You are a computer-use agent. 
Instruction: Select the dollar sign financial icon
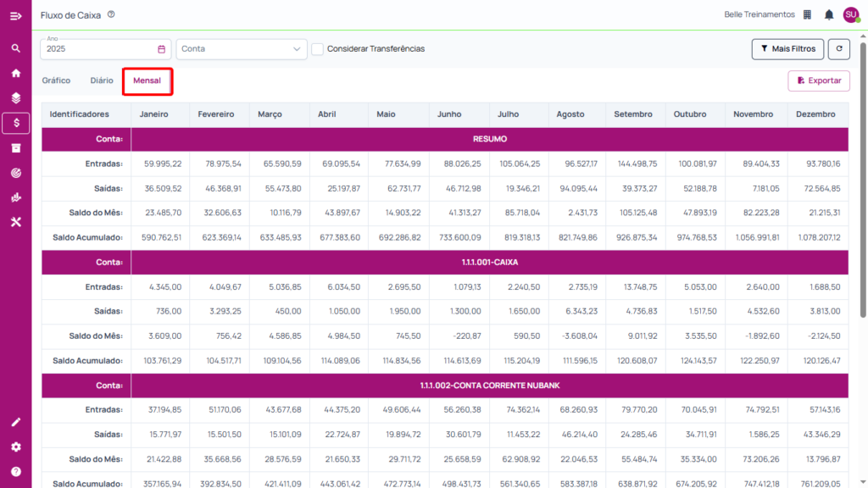coord(15,123)
